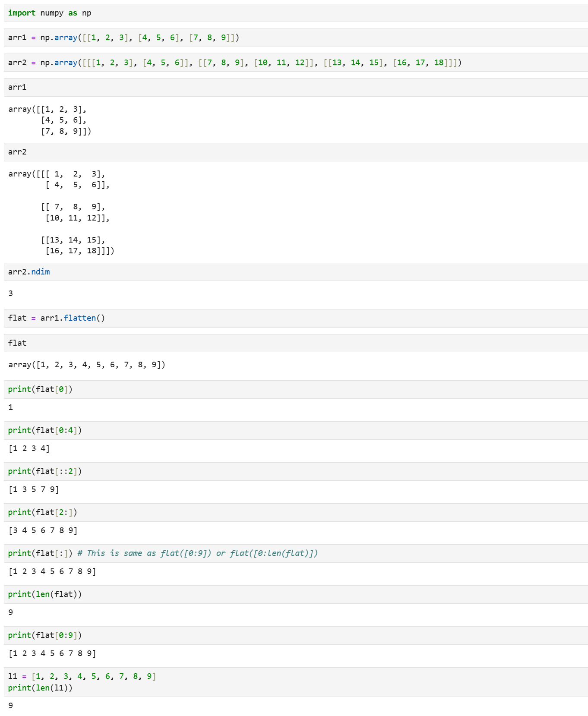Click the print(flat[::2]) code cell
The image size is (588, 716).
(x=45, y=471)
